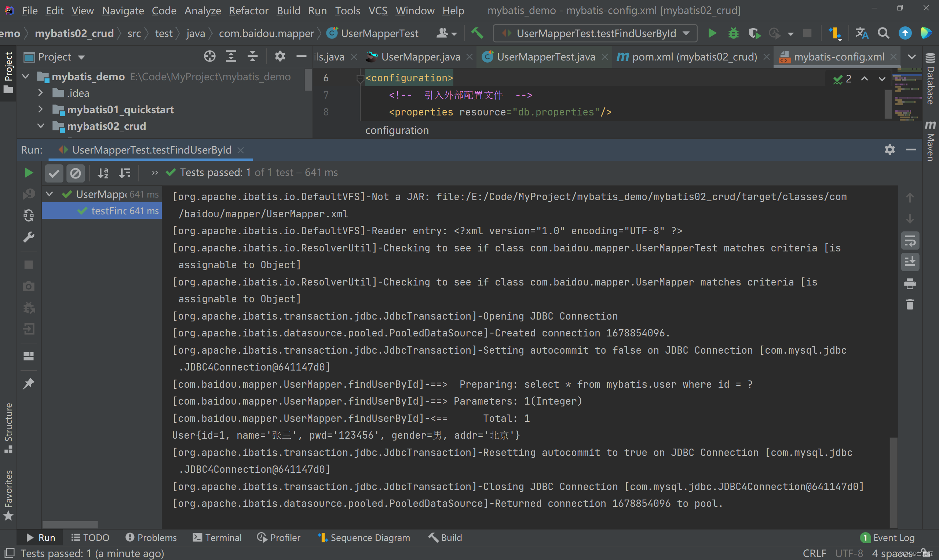This screenshot has width=939, height=560.
Task: Select the testFindUserById test result row
Action: (x=102, y=211)
